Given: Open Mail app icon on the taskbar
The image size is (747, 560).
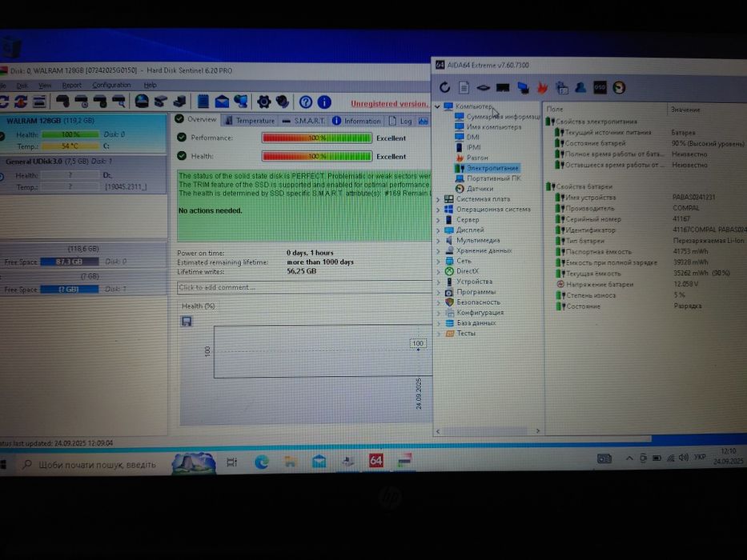Looking at the screenshot, I should [319, 462].
